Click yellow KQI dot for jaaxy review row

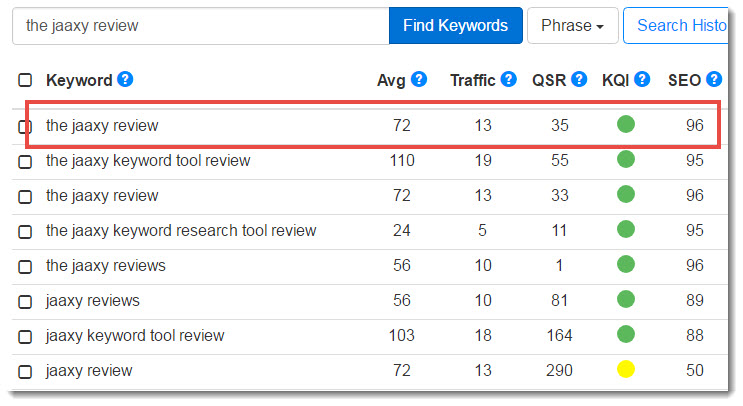point(626,369)
